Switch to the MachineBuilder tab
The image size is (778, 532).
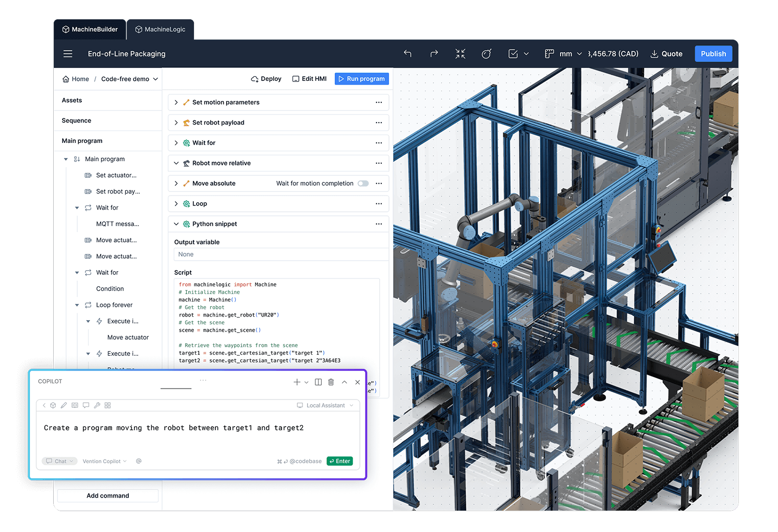point(90,30)
